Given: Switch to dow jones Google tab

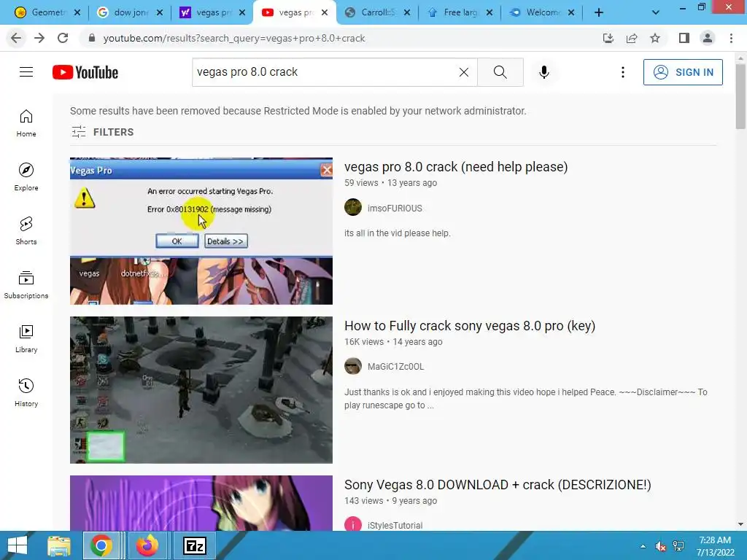Looking at the screenshot, I should pyautogui.click(x=130, y=12).
